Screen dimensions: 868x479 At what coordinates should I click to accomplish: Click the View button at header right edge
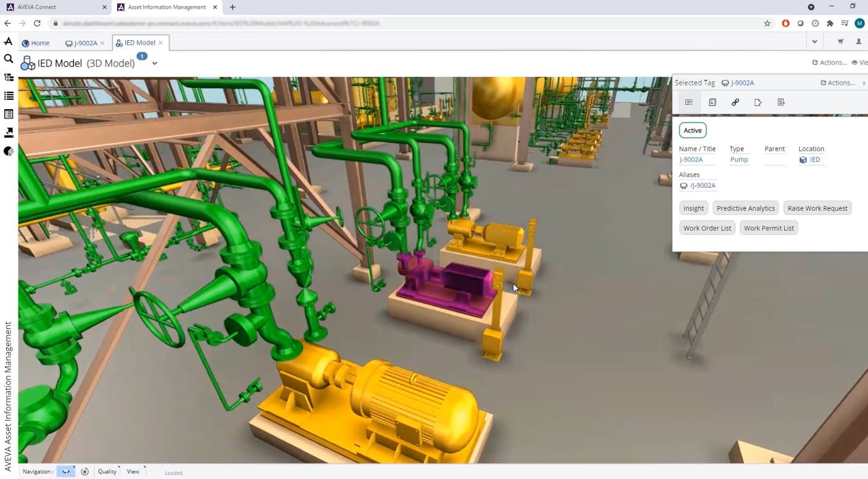tap(860, 63)
